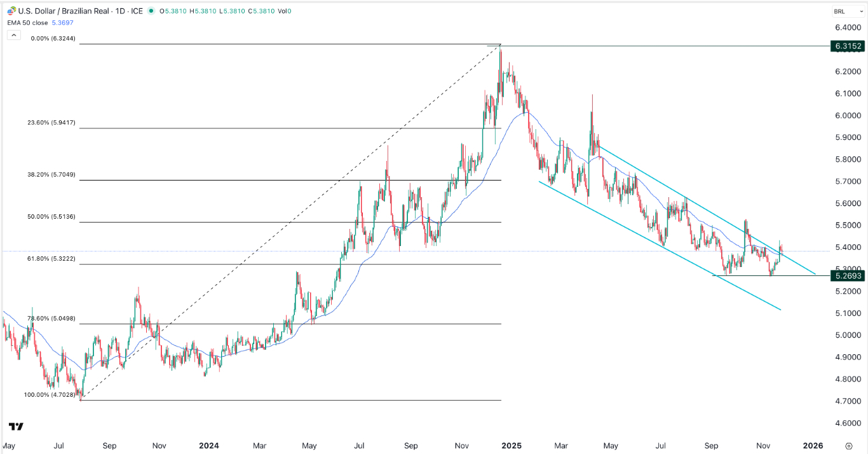
Task: Click the open price value O5.3810
Action: [173, 11]
